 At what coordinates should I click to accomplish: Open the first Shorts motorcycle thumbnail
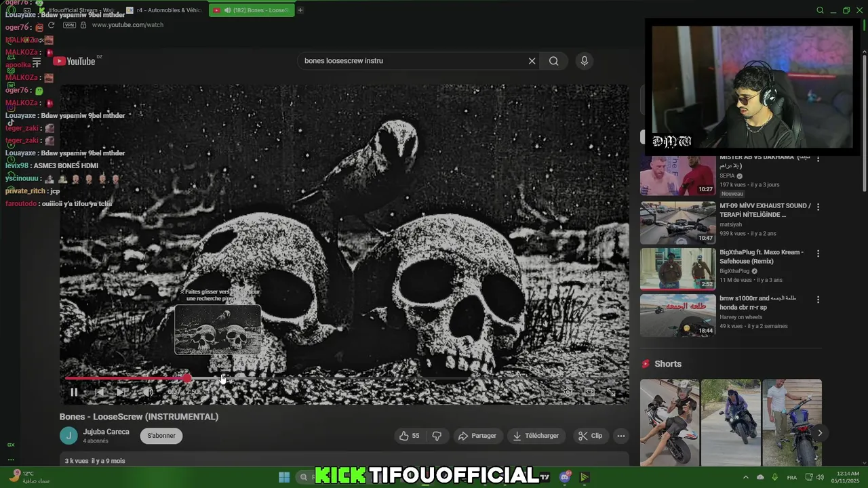(x=669, y=423)
